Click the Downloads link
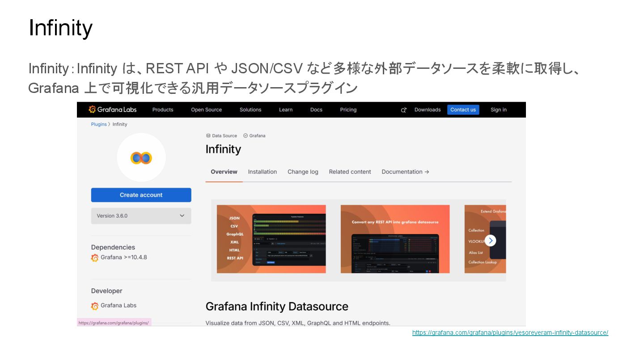The height and width of the screenshot is (362, 644). 428,109
